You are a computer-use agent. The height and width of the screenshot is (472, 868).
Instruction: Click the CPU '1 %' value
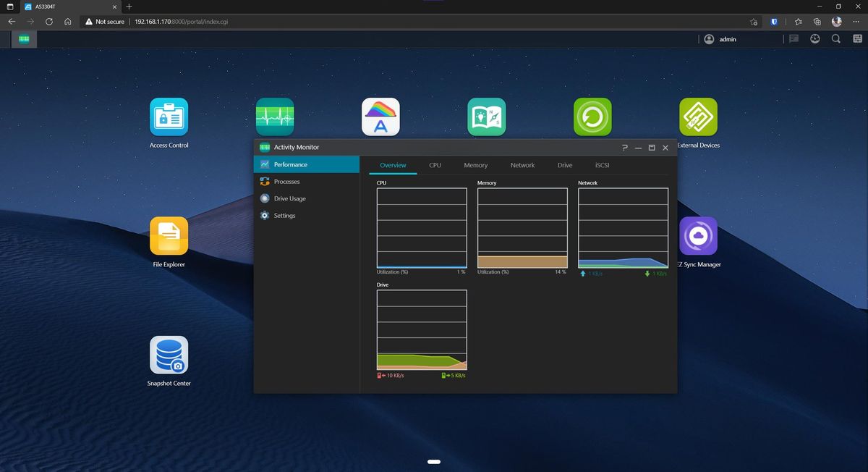tap(461, 272)
